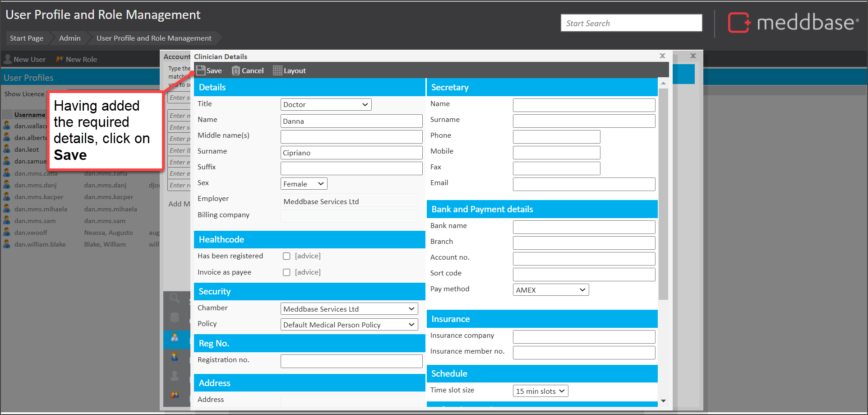Click user icon beside dan.mms.sam
Screen dimensions: 868x415
click(7, 220)
